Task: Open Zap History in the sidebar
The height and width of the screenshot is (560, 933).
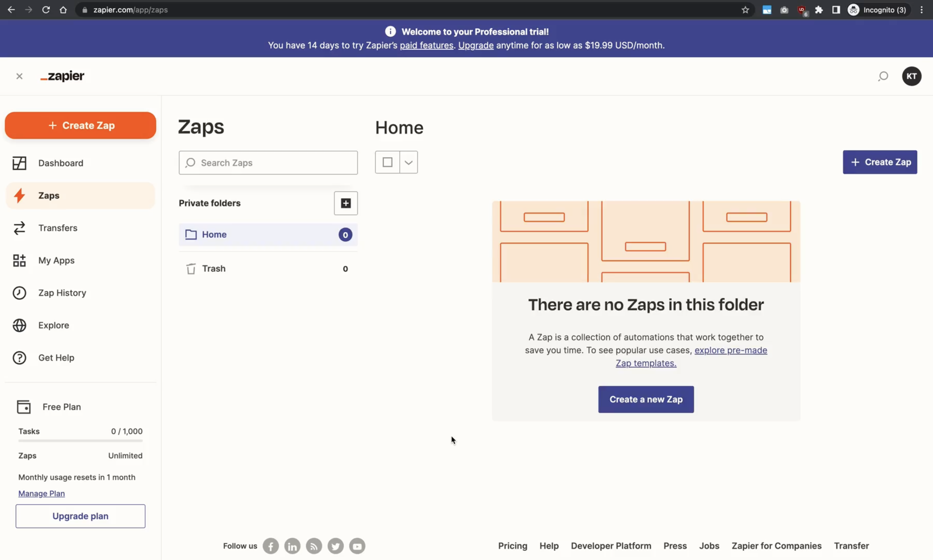Action: (80, 293)
